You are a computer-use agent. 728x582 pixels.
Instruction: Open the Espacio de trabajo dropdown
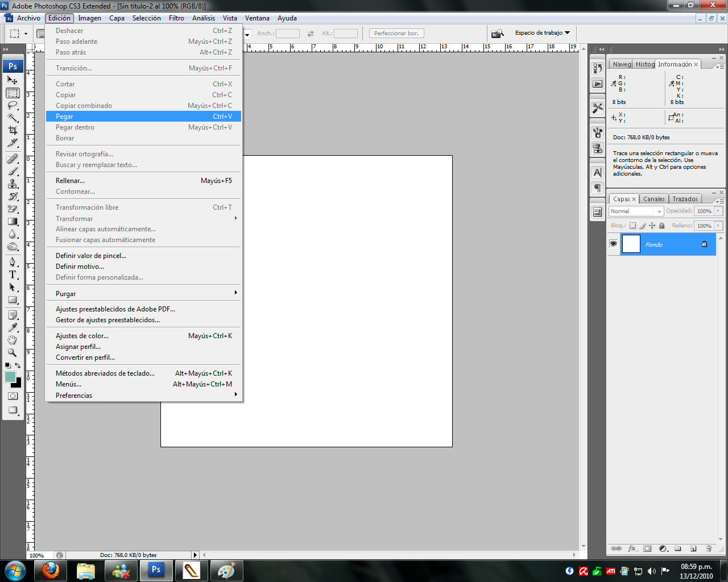[x=543, y=33]
